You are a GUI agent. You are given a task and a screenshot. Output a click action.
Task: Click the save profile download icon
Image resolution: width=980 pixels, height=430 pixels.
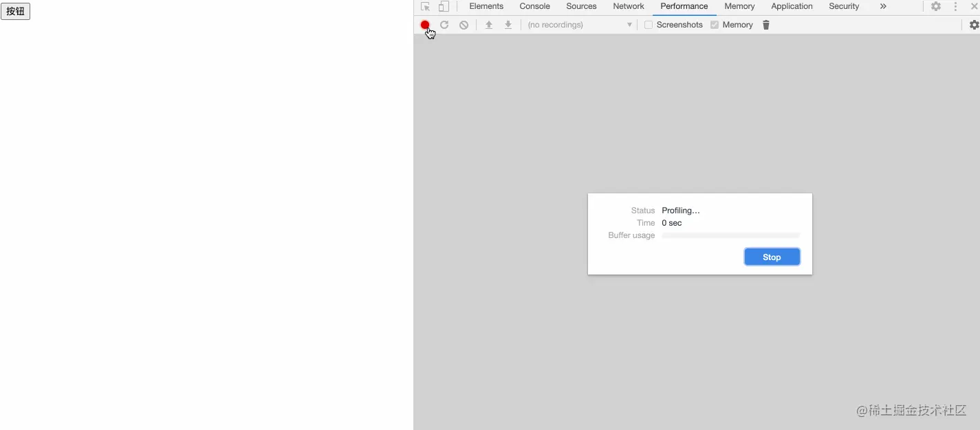508,25
